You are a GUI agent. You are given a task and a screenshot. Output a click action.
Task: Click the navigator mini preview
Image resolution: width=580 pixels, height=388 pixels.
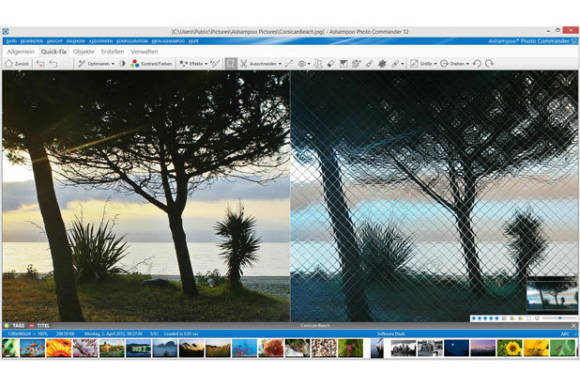[x=552, y=294]
